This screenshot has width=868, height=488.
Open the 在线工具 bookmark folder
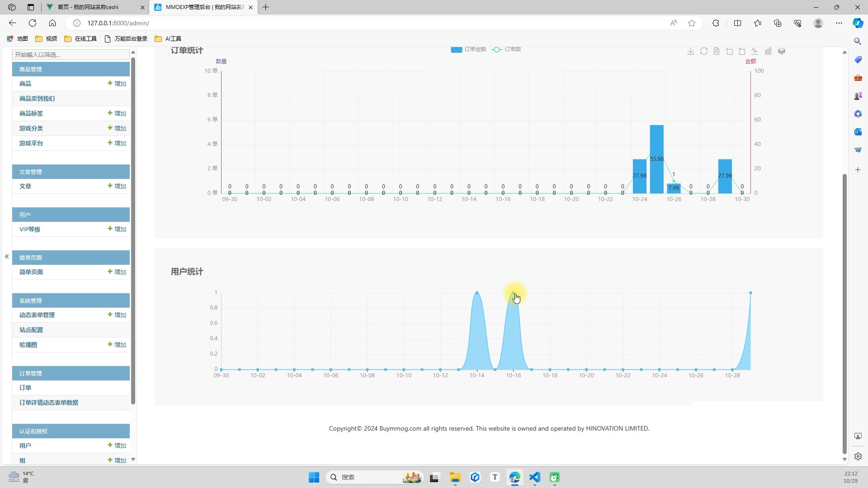(81, 39)
